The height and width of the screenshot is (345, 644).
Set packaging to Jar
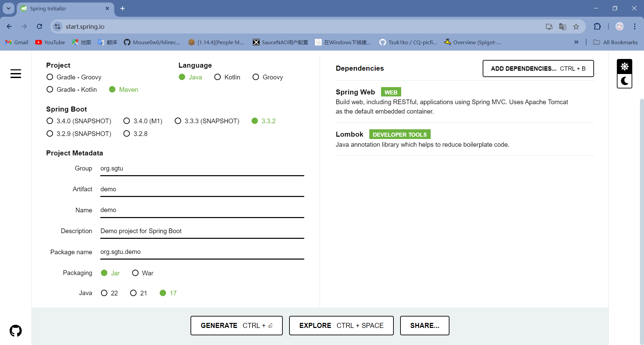click(110, 273)
